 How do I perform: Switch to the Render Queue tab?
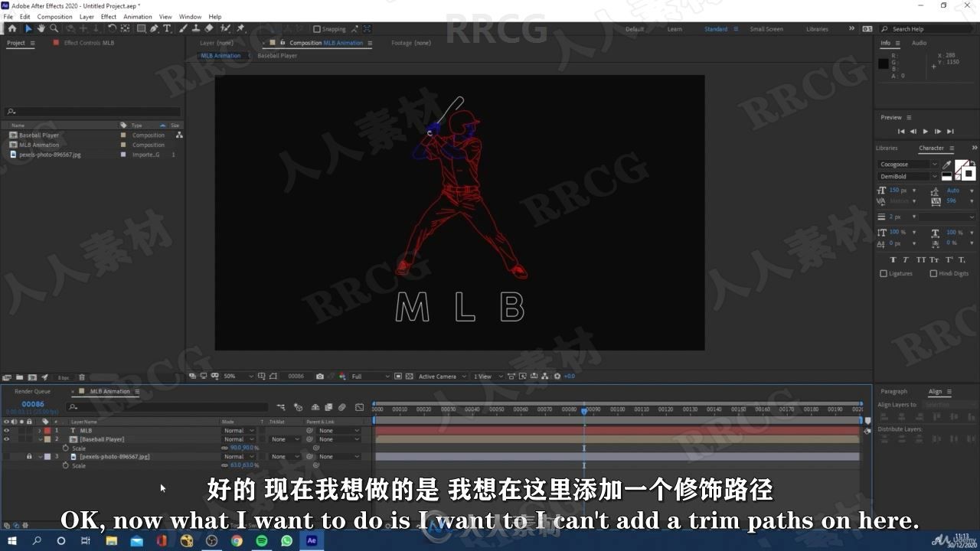pyautogui.click(x=32, y=391)
